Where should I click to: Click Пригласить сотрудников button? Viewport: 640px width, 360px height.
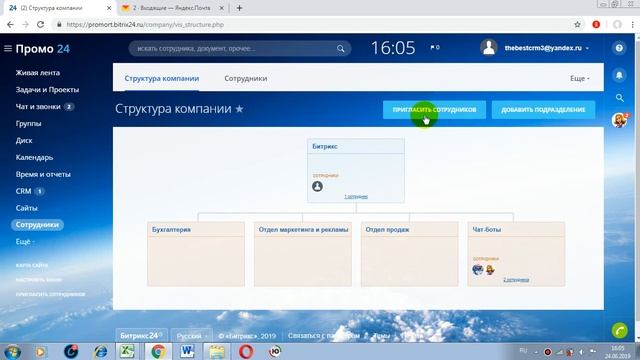(x=434, y=109)
